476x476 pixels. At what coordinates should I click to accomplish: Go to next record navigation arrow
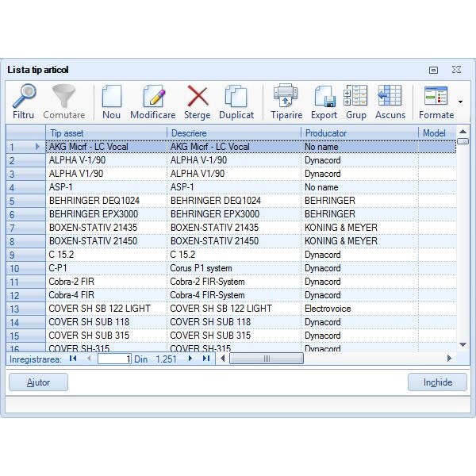[x=190, y=359]
